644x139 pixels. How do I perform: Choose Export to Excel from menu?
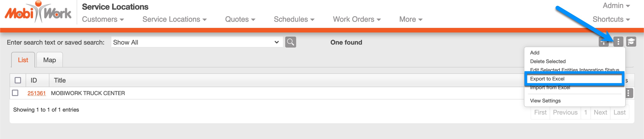(x=547, y=79)
